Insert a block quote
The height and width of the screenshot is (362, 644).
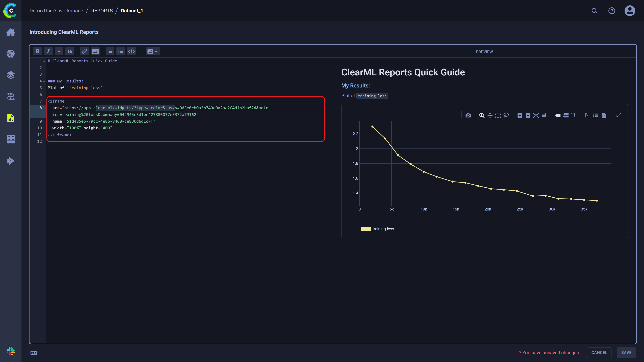point(70,51)
